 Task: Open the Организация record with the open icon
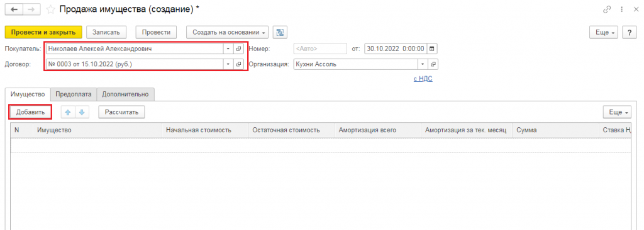pos(433,65)
